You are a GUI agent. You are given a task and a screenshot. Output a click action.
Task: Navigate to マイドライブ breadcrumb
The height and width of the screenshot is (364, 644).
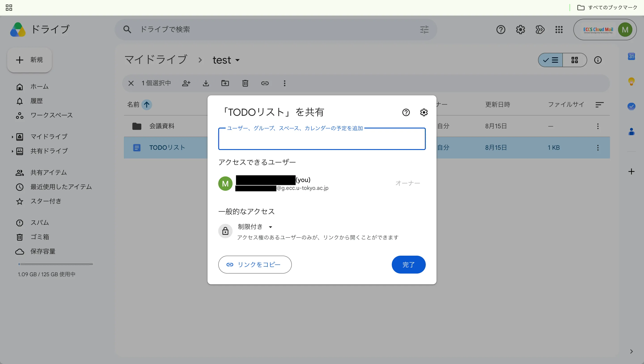(156, 60)
